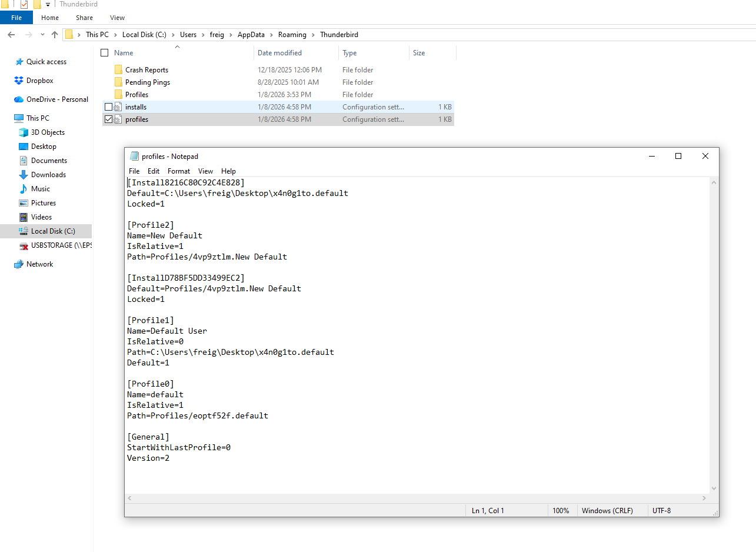This screenshot has height=552, width=756.
Task: Expand the chevron after This PC in address bar
Action: pyautogui.click(x=116, y=35)
